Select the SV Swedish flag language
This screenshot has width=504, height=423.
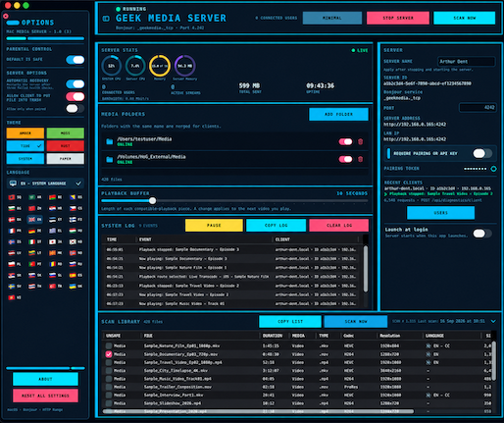15,287
